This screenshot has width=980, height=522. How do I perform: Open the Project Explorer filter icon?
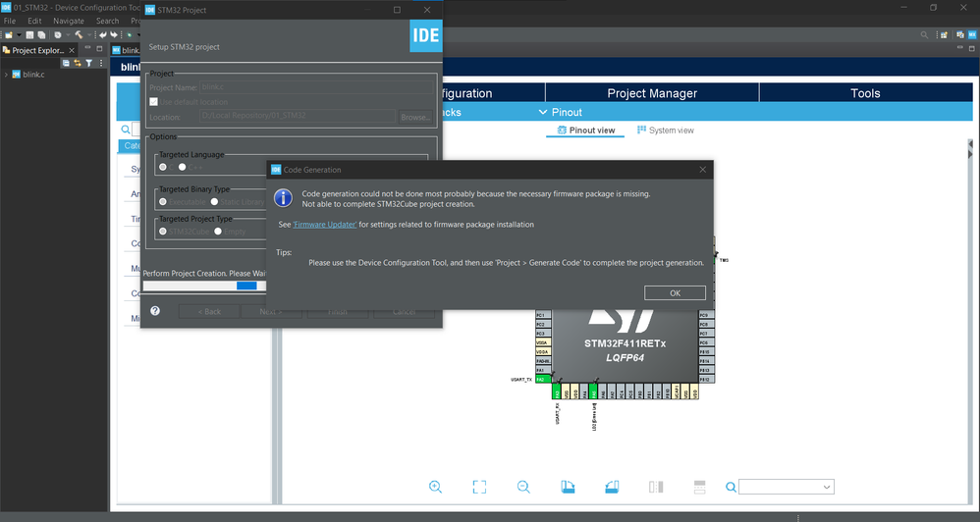tap(88, 63)
